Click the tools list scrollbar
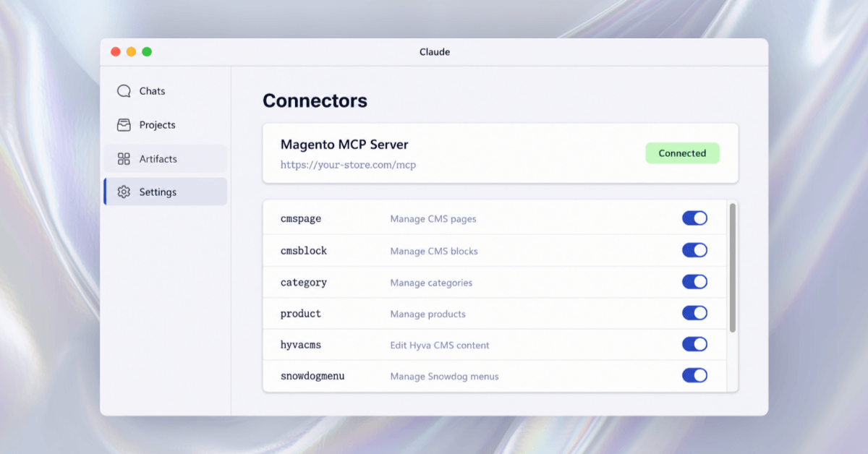This screenshot has width=868, height=454. pos(733,267)
